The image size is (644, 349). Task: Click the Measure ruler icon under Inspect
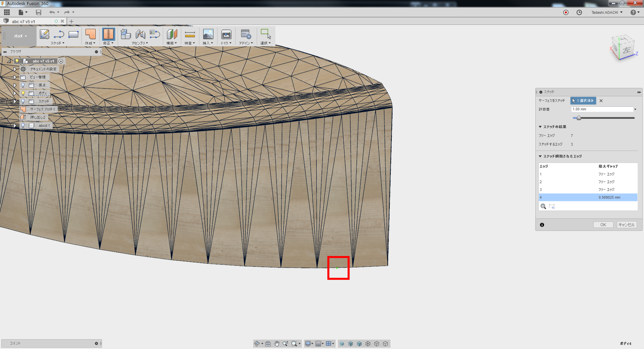pyautogui.click(x=190, y=34)
